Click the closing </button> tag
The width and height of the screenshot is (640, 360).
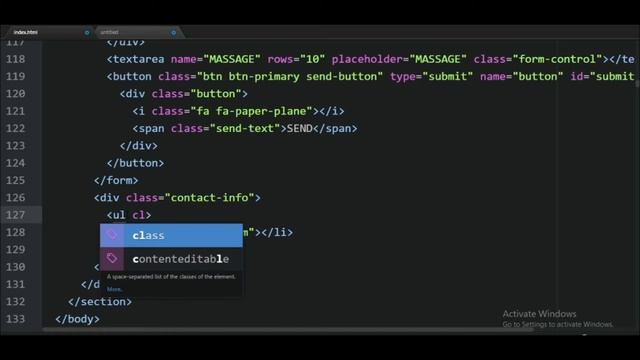point(136,163)
